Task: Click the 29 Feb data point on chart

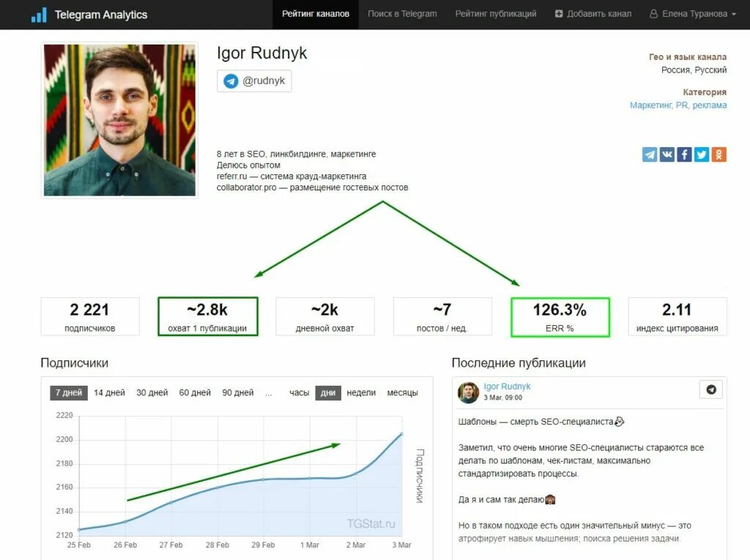Action: [263, 479]
